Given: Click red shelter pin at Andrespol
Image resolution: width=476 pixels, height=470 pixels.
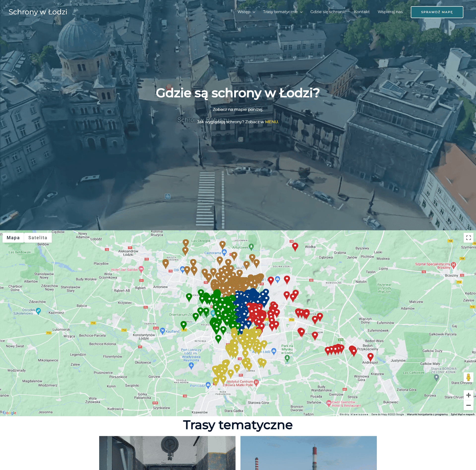Looking at the screenshot, I should tap(370, 357).
